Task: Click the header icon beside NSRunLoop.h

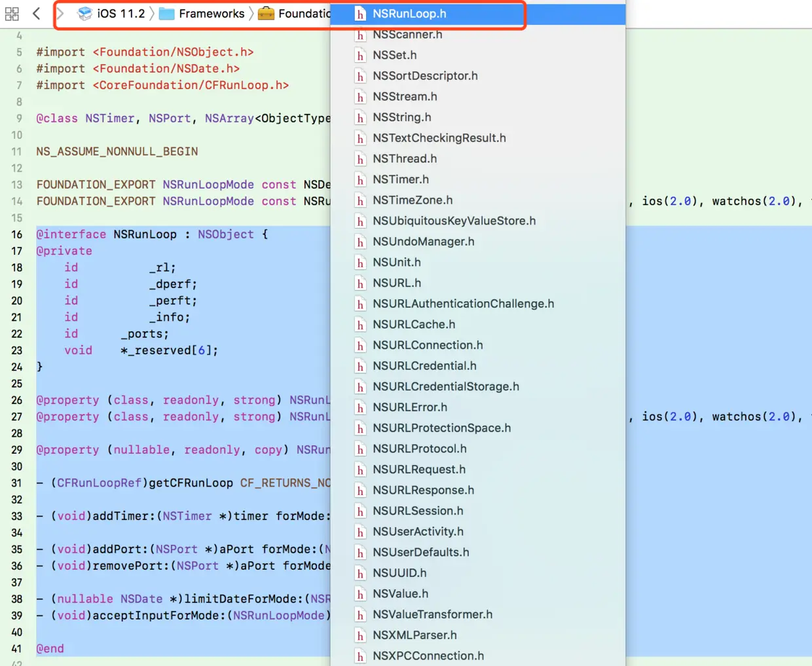Action: pyautogui.click(x=360, y=14)
